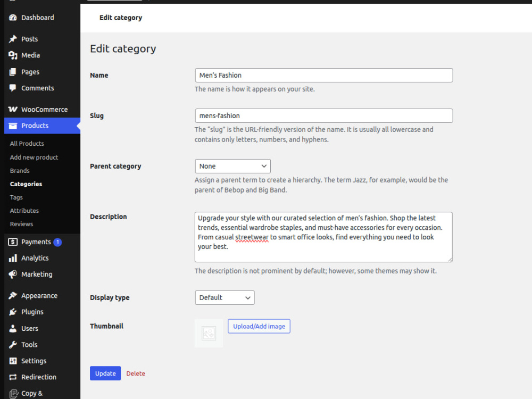Open the Brands submenu link
This screenshot has height=399, width=532.
coord(20,171)
